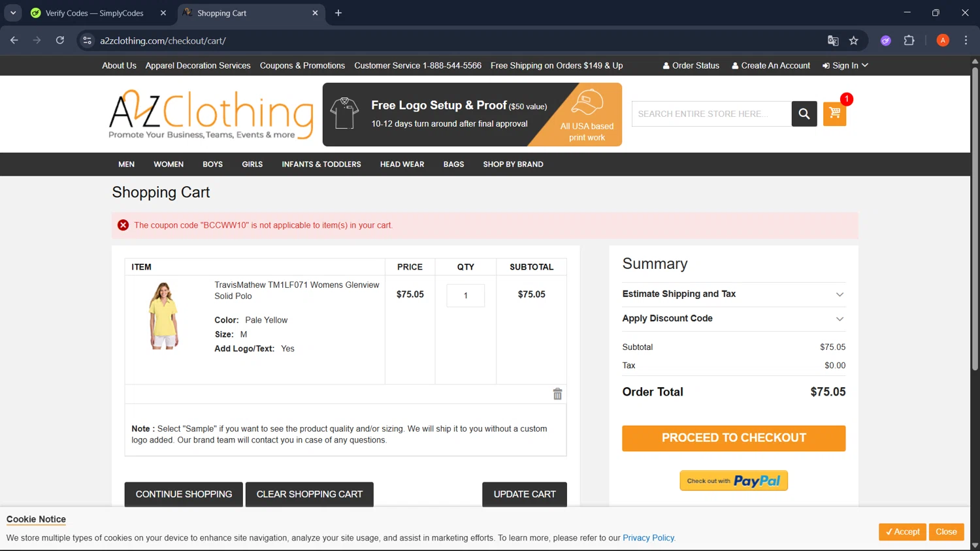The image size is (980, 551).
Task: Reload the page
Action: tap(60, 40)
